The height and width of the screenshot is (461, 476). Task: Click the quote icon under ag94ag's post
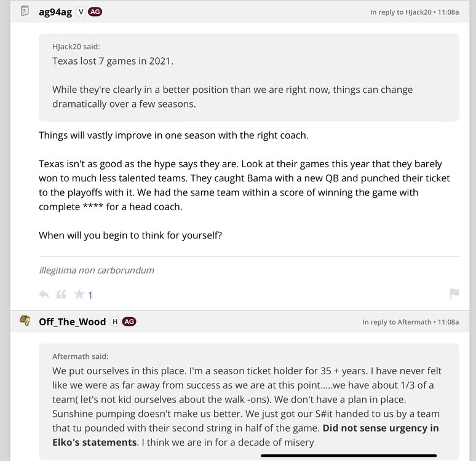point(61,294)
